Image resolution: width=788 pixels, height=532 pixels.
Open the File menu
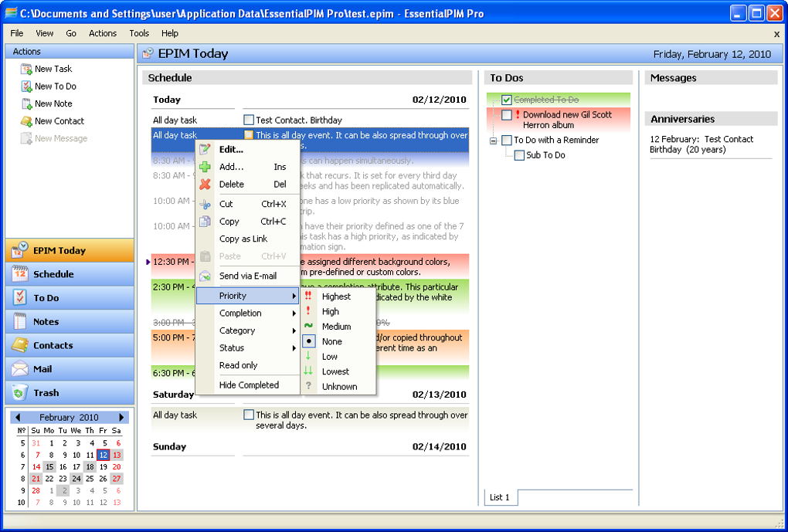16,33
